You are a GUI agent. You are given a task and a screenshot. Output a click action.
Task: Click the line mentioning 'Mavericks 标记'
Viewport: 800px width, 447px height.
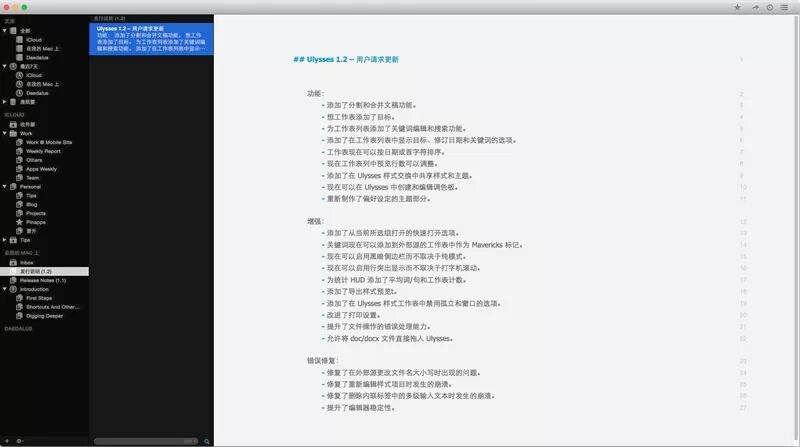tap(422, 245)
